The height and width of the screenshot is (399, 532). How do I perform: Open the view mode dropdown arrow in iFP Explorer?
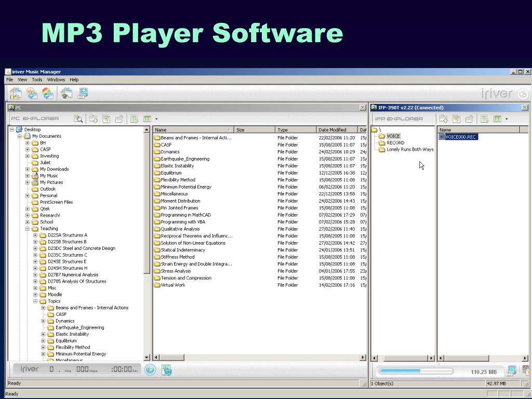[x=507, y=119]
